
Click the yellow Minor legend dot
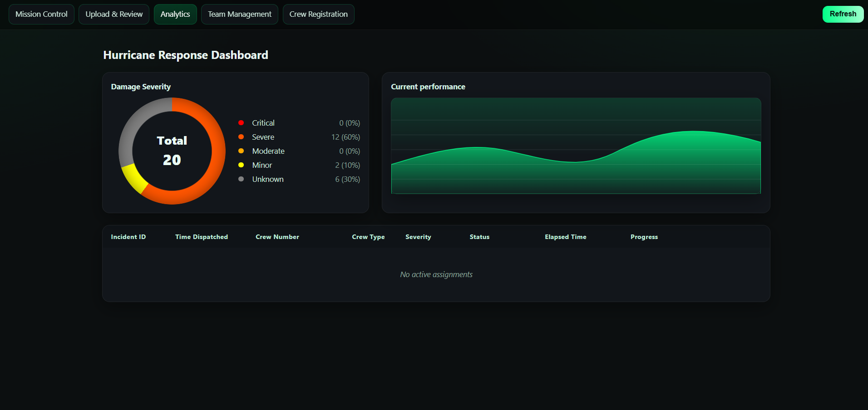point(241,165)
